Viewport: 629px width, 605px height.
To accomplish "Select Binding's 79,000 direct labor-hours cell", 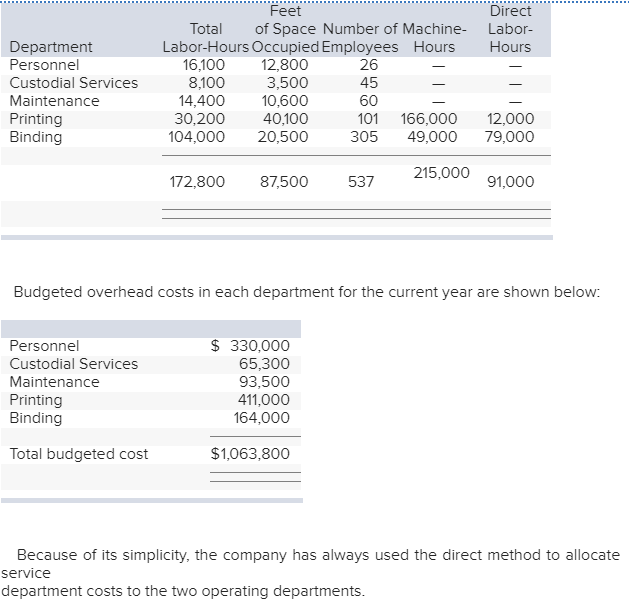I will pyautogui.click(x=509, y=137).
